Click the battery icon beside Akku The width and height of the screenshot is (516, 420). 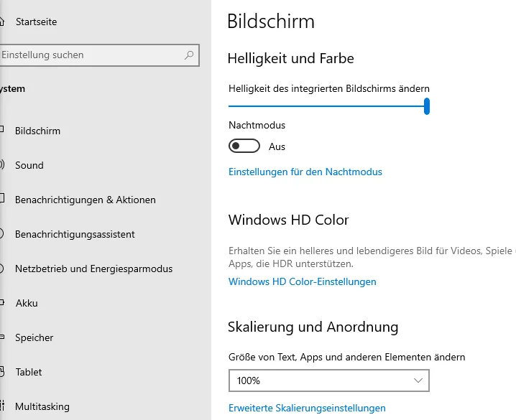click(1, 303)
